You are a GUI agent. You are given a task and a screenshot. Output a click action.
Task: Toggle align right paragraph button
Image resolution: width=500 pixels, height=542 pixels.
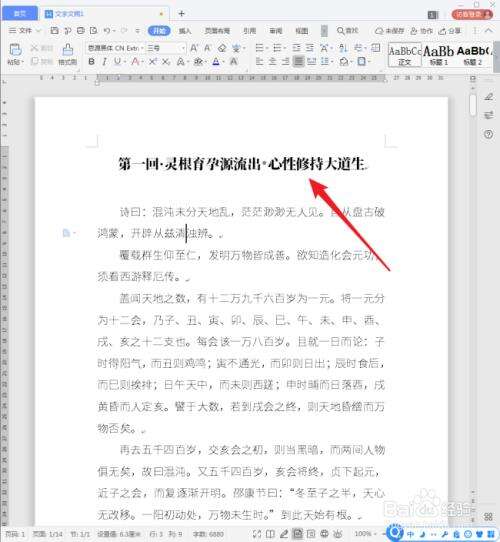click(x=285, y=62)
